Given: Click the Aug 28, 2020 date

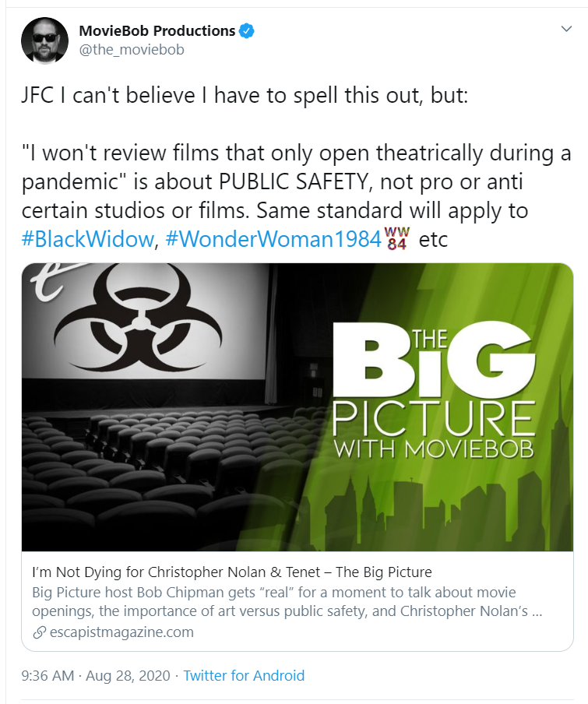Looking at the screenshot, I should 128,675.
